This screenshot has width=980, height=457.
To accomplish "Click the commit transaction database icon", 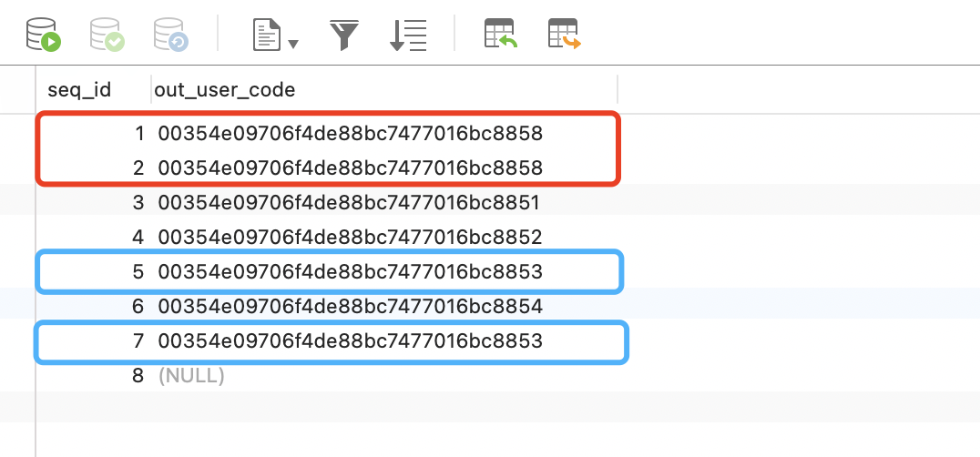I will click(x=107, y=35).
